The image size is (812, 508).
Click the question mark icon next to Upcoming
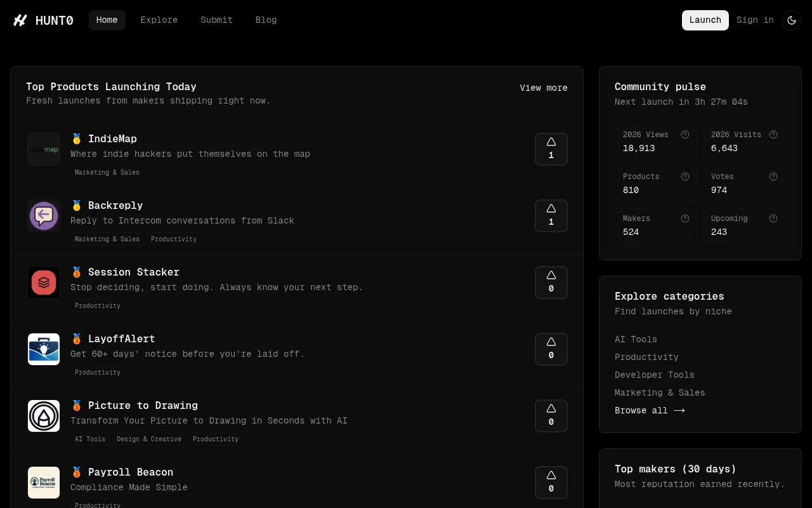pyautogui.click(x=773, y=218)
